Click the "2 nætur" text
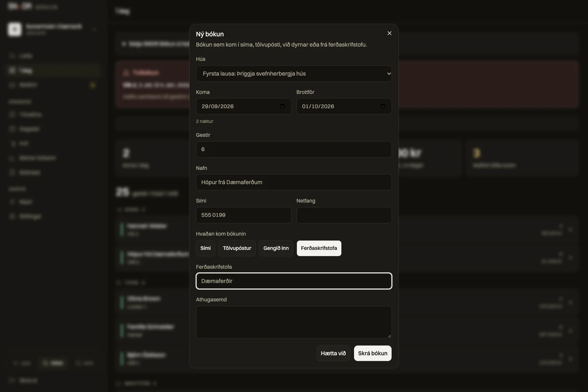 pos(205,121)
